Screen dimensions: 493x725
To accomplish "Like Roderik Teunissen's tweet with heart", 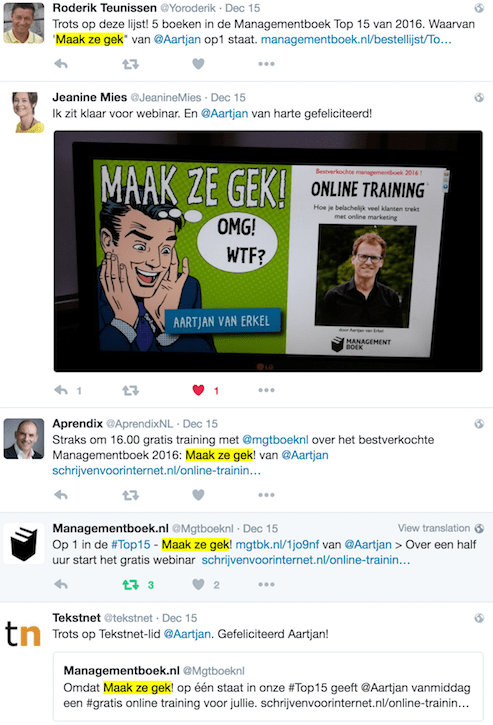I will (x=198, y=64).
